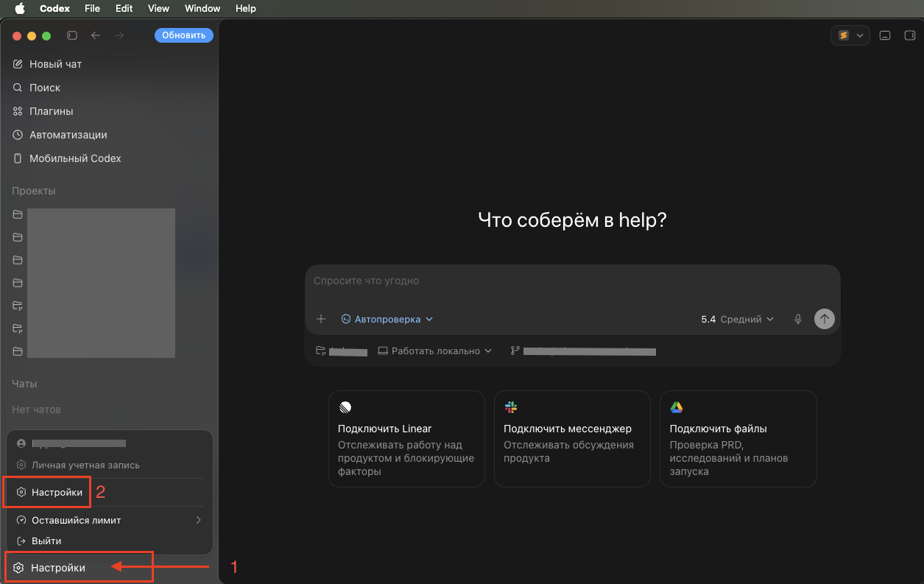Choose Настройки below Личная учетная запись
The image size is (924, 584).
[110, 492]
